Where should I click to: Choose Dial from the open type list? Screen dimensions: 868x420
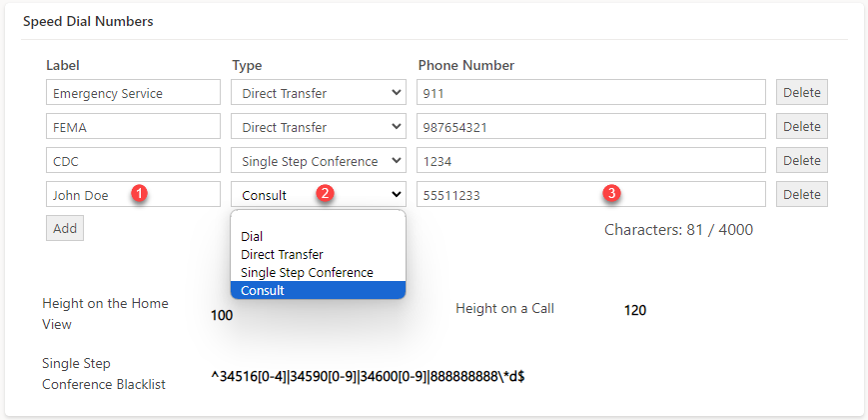[319, 237]
